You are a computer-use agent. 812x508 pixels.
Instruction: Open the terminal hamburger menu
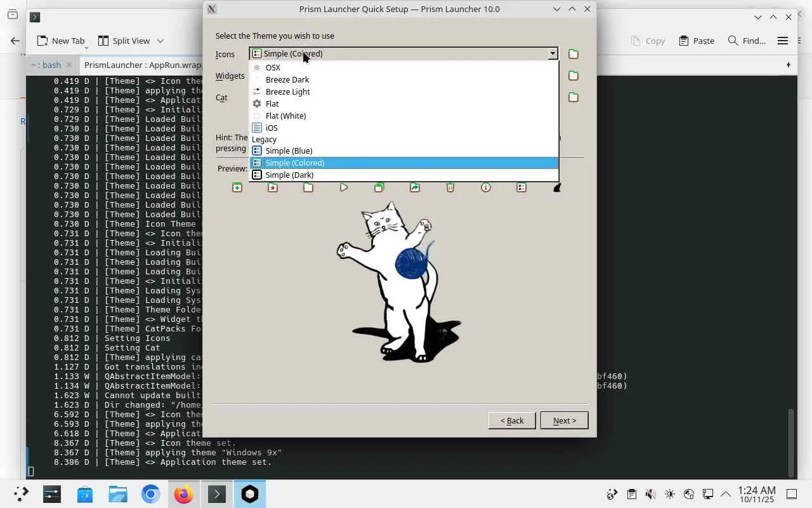coord(783,41)
